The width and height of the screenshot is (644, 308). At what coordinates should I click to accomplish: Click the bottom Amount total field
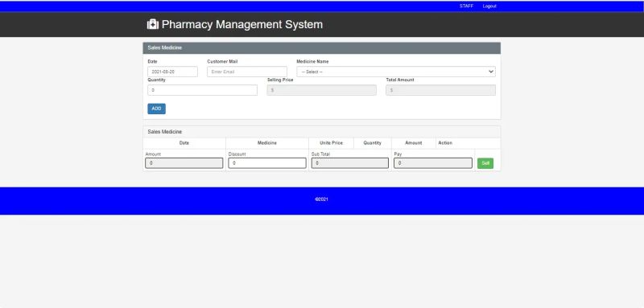click(184, 163)
